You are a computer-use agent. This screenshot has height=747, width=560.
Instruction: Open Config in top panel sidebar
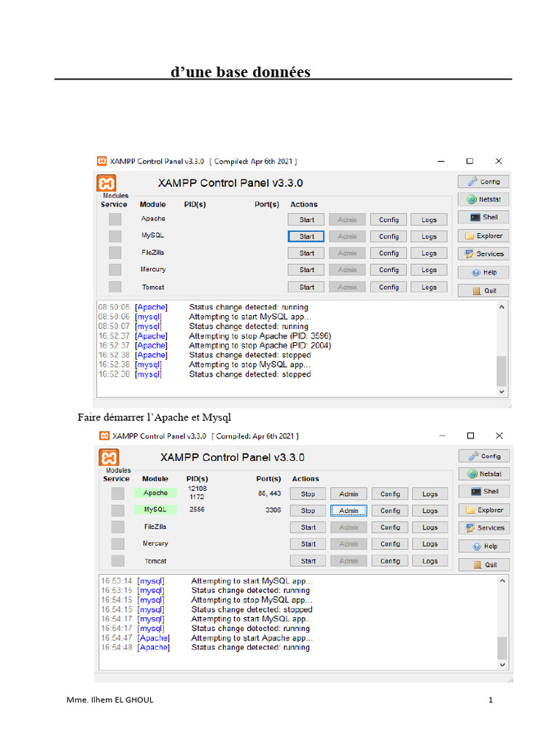(x=483, y=182)
